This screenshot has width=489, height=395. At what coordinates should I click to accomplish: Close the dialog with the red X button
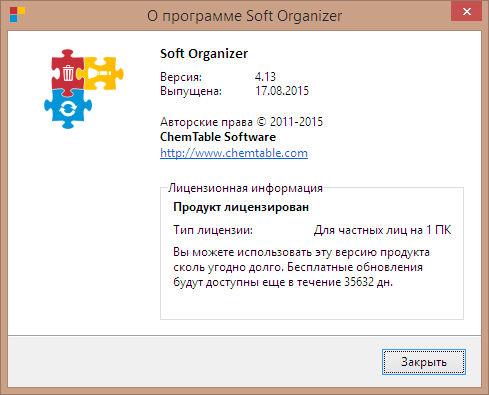[x=466, y=12]
